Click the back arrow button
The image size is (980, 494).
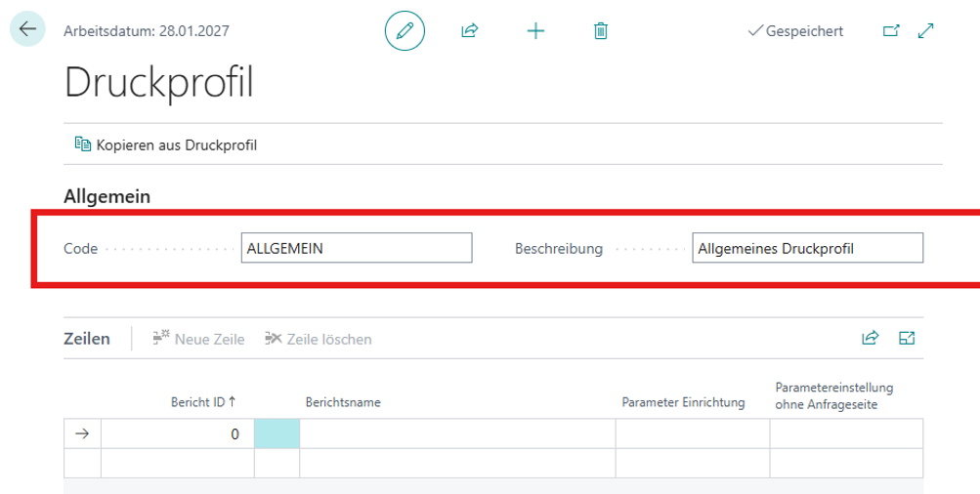click(x=26, y=29)
